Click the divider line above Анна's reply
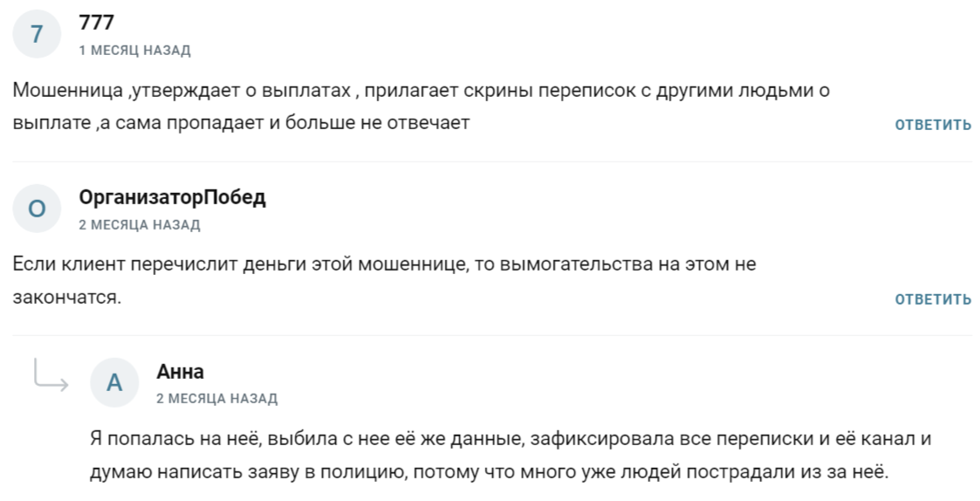 (492, 335)
